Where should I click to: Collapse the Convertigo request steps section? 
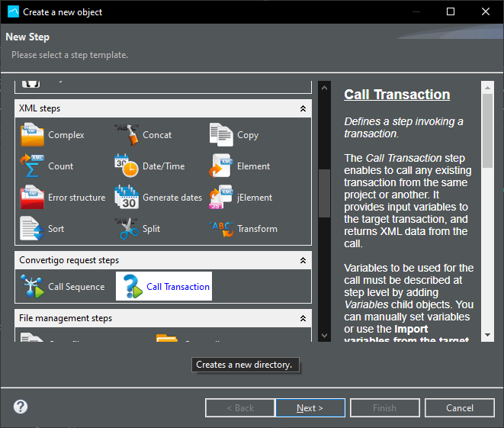point(303,260)
